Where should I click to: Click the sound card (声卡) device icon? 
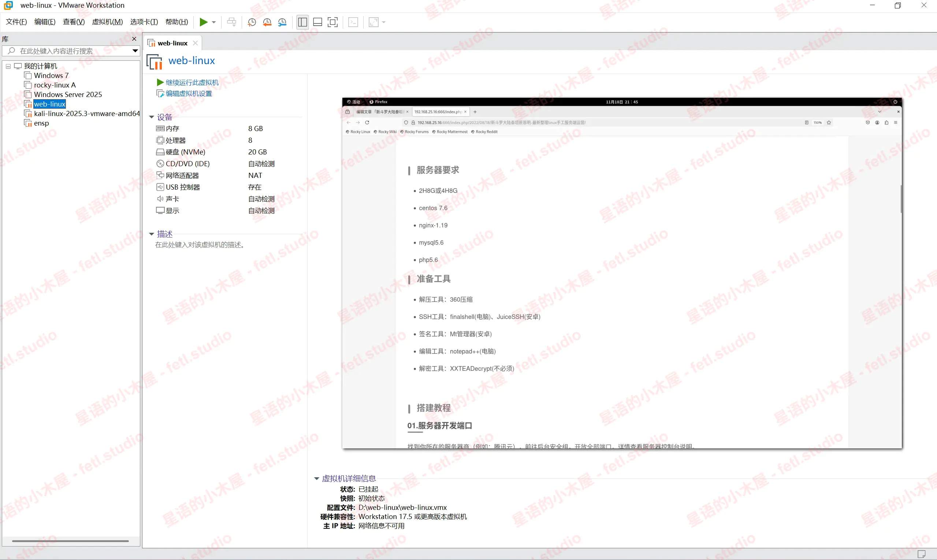160,198
